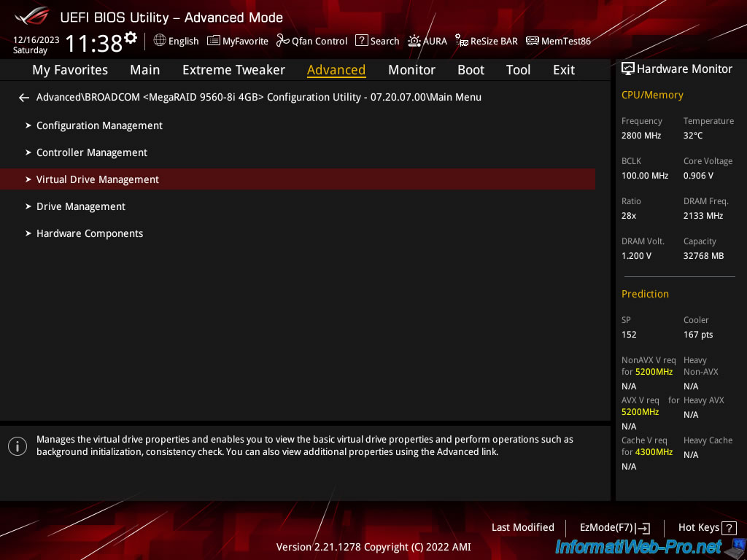Click the 100.00 MHz BCLK value
The image size is (747, 560).
[x=645, y=176]
